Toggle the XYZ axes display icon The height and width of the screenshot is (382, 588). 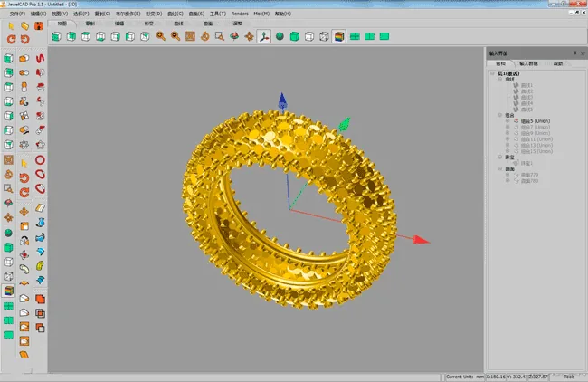point(264,36)
